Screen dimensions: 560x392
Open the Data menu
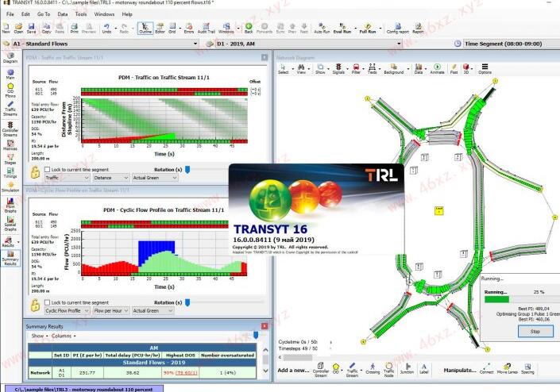pyautogui.click(x=63, y=14)
